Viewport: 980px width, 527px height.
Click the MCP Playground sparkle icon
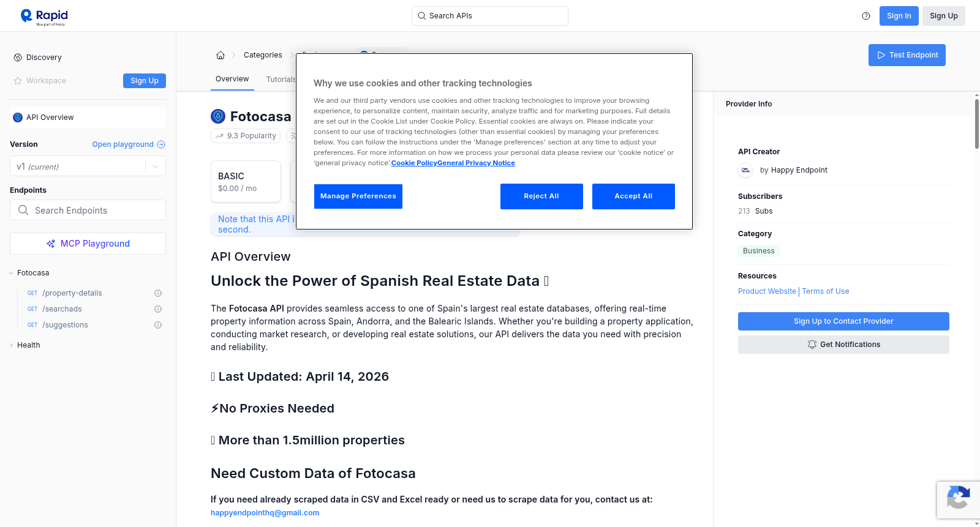click(x=51, y=244)
